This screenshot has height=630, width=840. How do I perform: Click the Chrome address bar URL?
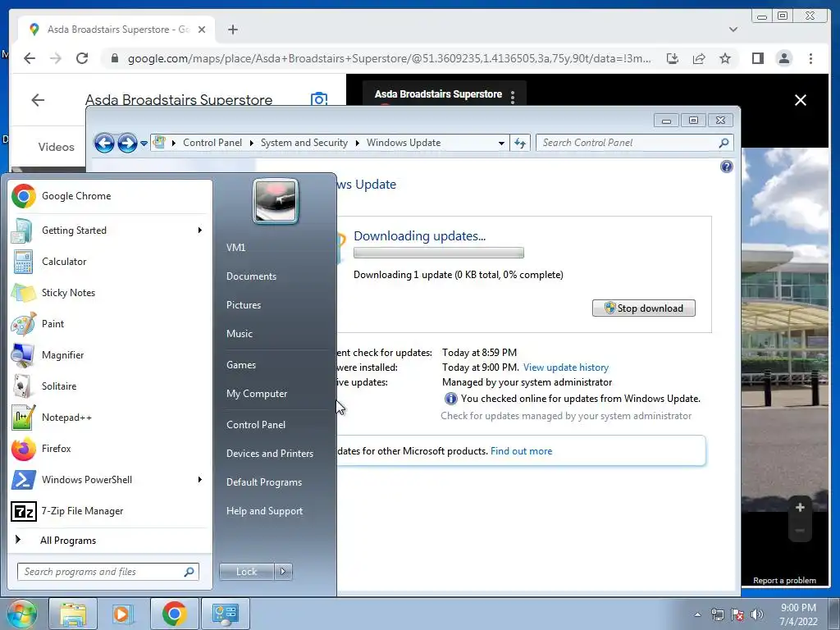[x=390, y=58]
